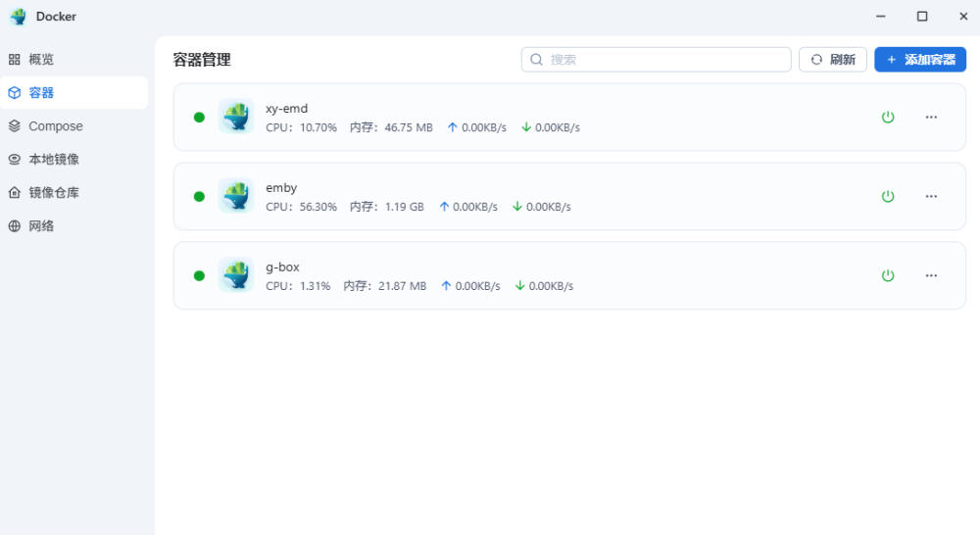Open more options menu for emby

pyautogui.click(x=931, y=196)
